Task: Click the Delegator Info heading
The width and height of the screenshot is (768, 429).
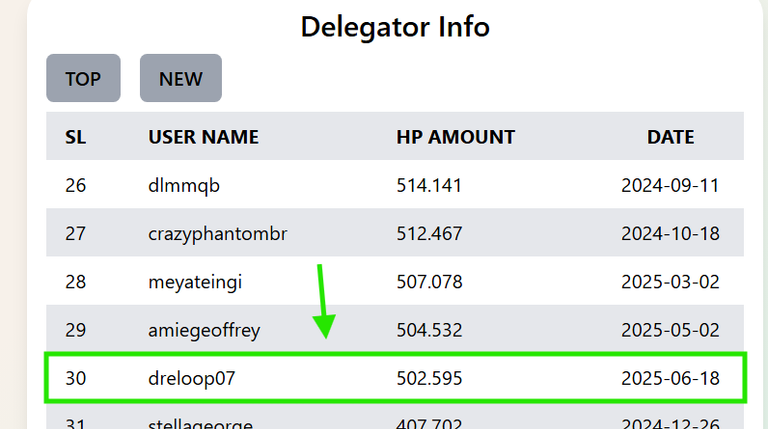Action: [x=395, y=26]
